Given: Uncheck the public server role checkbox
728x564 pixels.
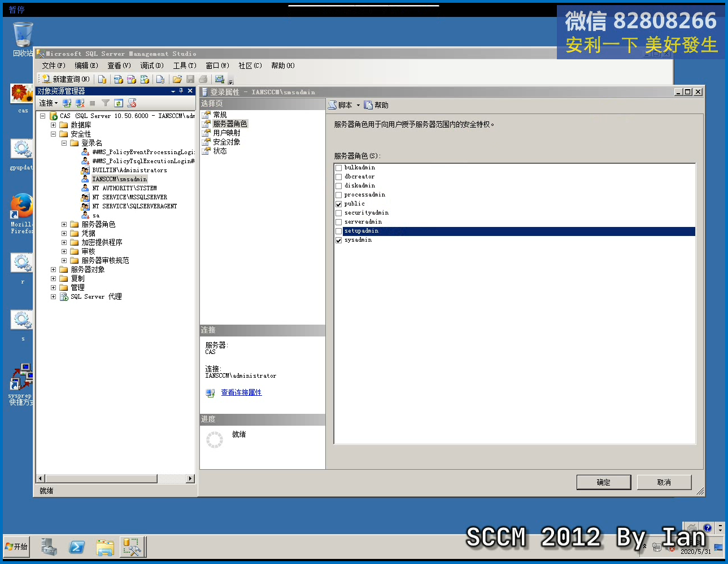Looking at the screenshot, I should (339, 204).
